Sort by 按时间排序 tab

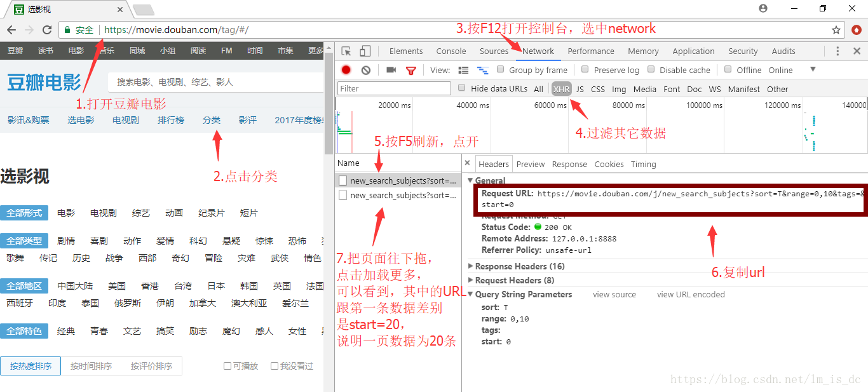click(91, 366)
